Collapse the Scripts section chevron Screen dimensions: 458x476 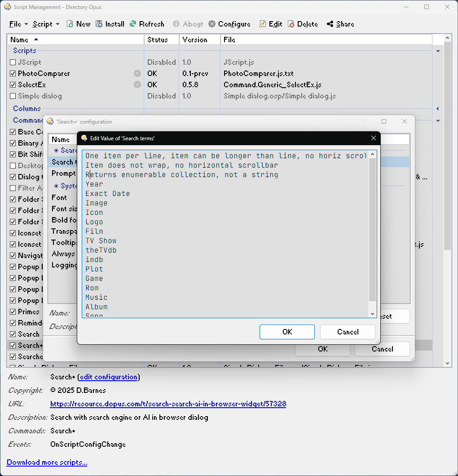[x=438, y=51]
